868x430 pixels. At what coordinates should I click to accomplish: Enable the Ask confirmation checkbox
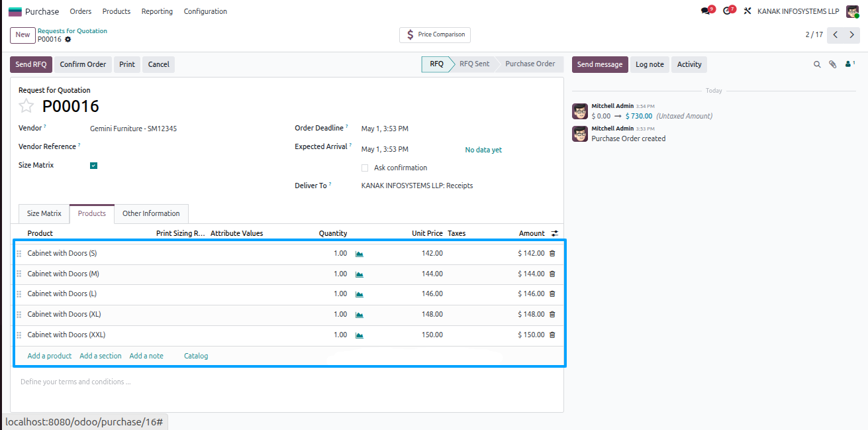[x=365, y=168]
